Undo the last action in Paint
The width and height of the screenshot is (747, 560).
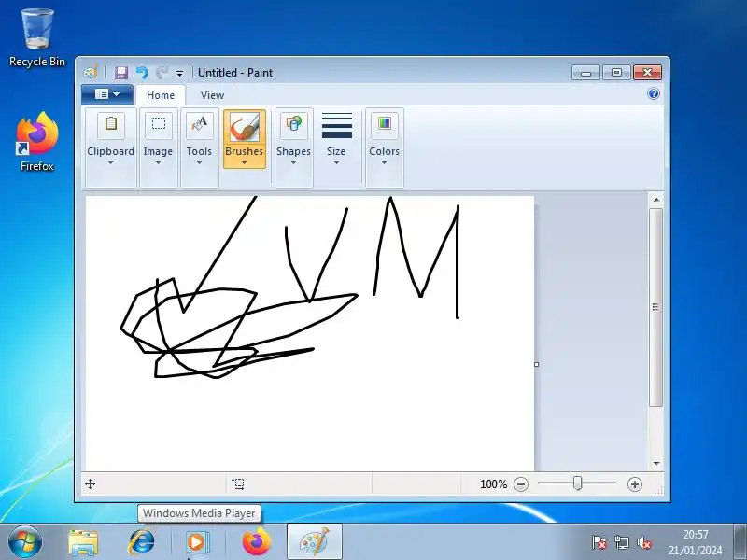point(142,73)
